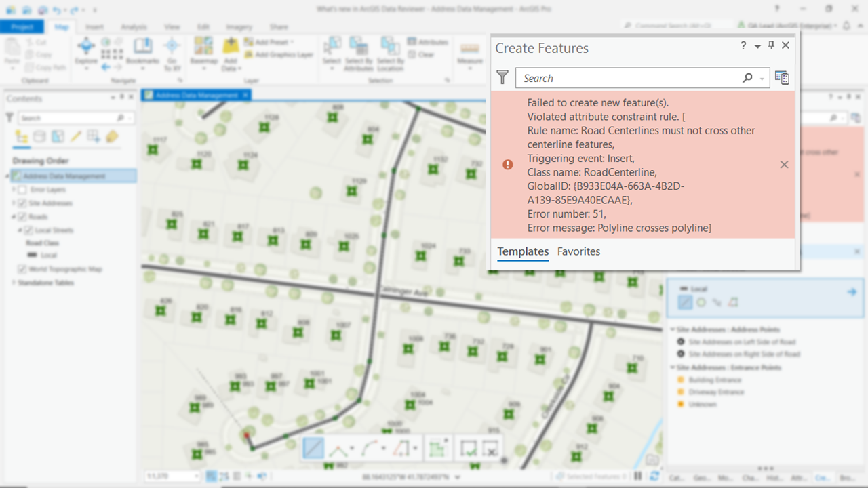This screenshot has height=488, width=868.
Task: Open the blue arrow on Local template
Action: click(852, 292)
